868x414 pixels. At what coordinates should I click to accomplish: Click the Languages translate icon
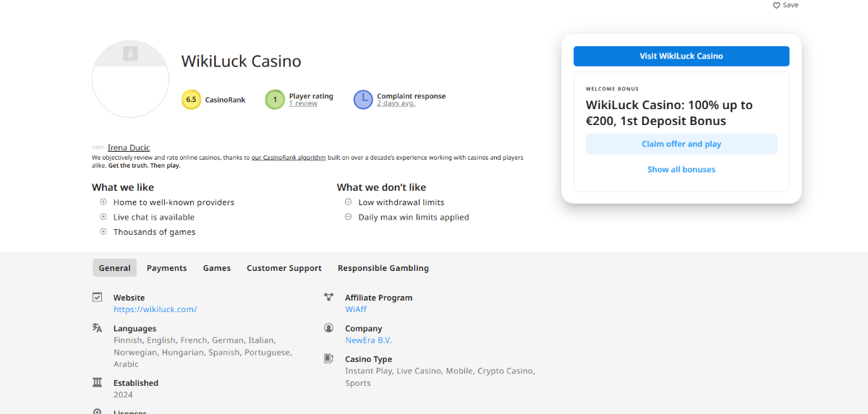click(x=98, y=328)
